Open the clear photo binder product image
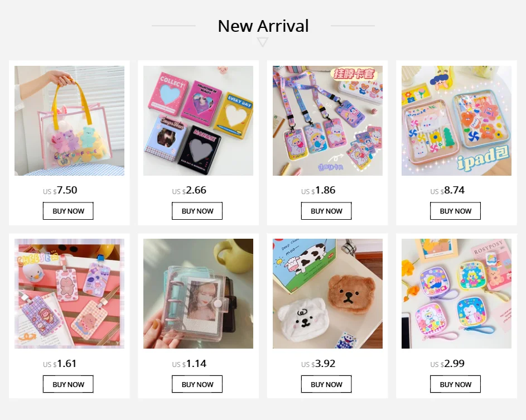The width and height of the screenshot is (526, 420). 198,293
